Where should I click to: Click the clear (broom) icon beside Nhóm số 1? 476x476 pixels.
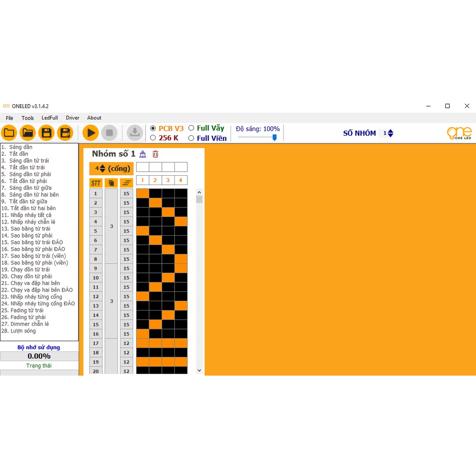(143, 154)
